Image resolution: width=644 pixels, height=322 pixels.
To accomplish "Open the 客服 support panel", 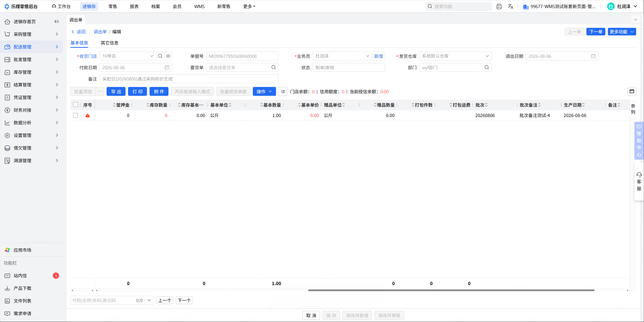I will (x=639, y=182).
